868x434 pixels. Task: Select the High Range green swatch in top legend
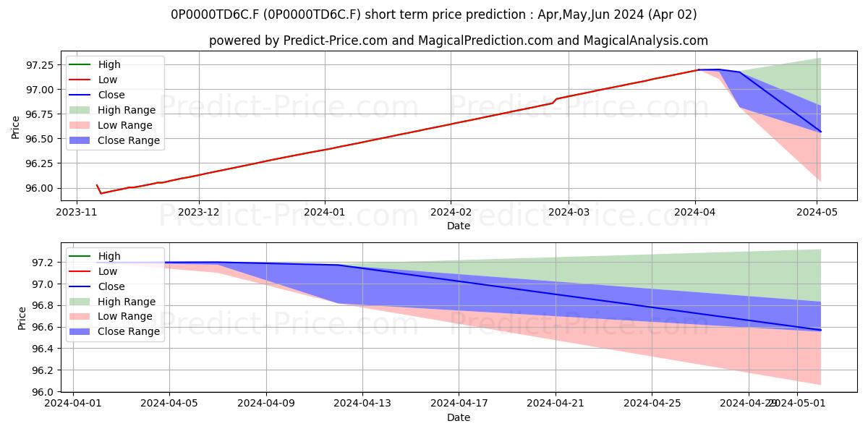click(82, 110)
